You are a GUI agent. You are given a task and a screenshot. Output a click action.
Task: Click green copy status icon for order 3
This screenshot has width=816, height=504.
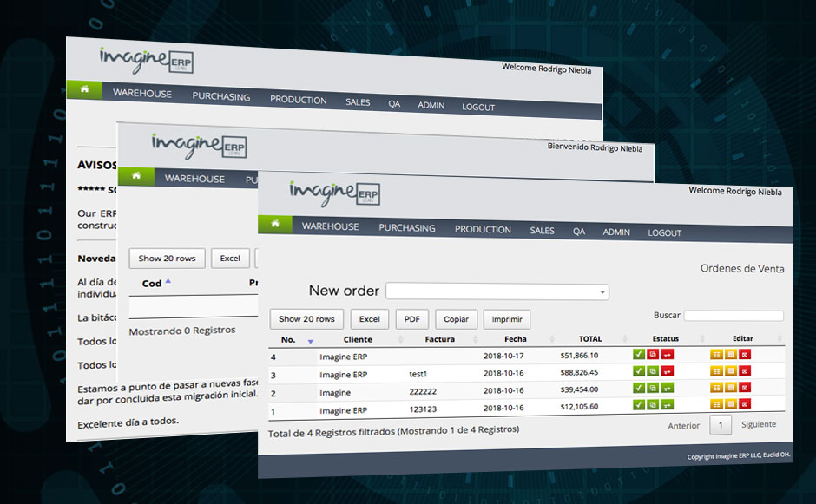coord(653,371)
